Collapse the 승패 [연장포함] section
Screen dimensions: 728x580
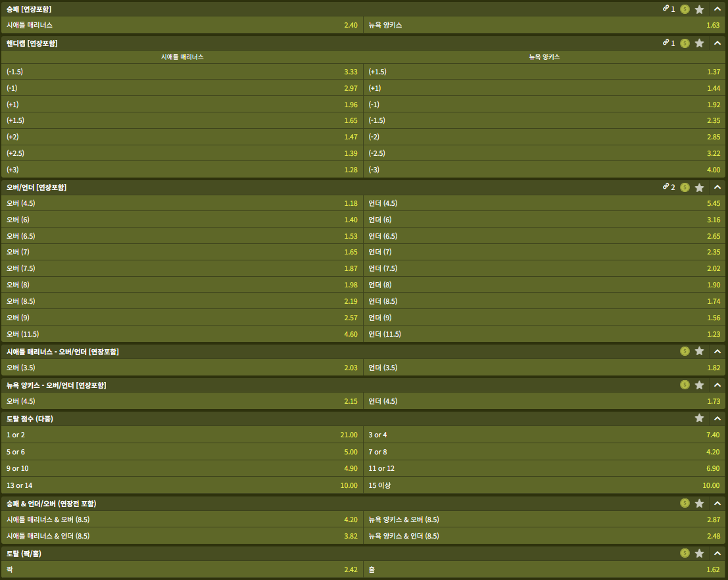point(717,9)
